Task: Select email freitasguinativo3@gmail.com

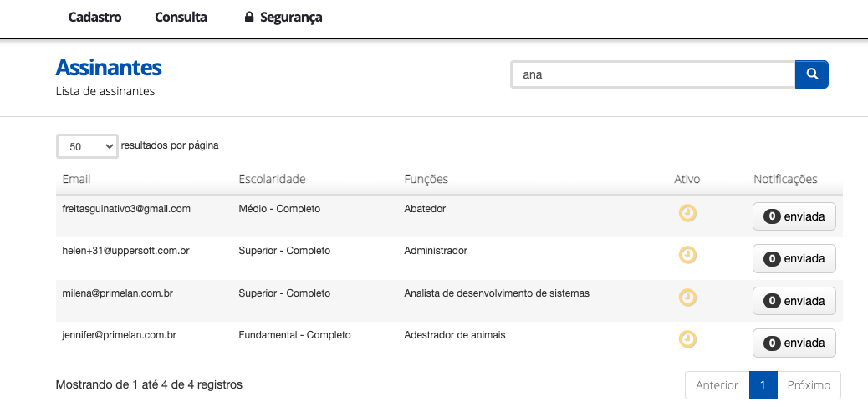Action: pyautogui.click(x=126, y=209)
